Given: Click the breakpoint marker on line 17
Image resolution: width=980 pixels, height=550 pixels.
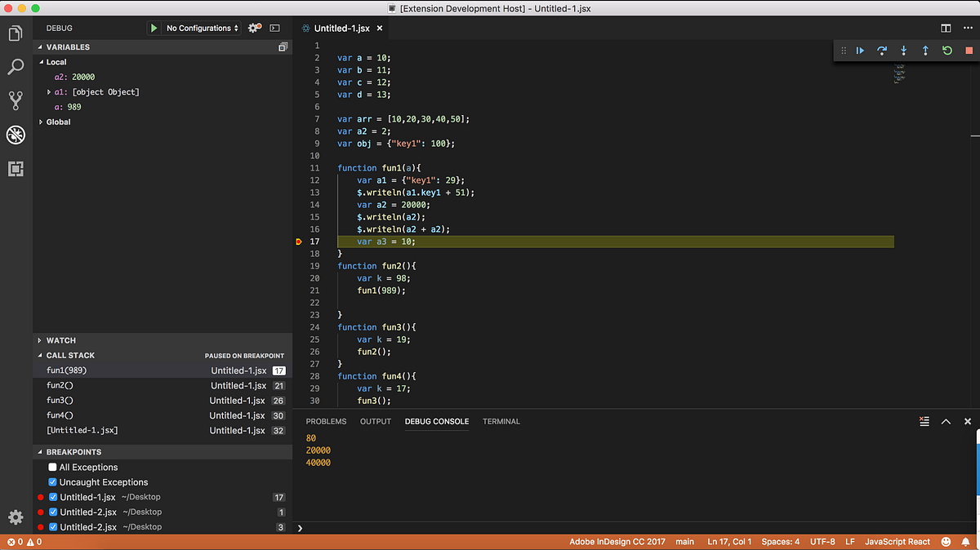Looking at the screenshot, I should click(x=299, y=242).
